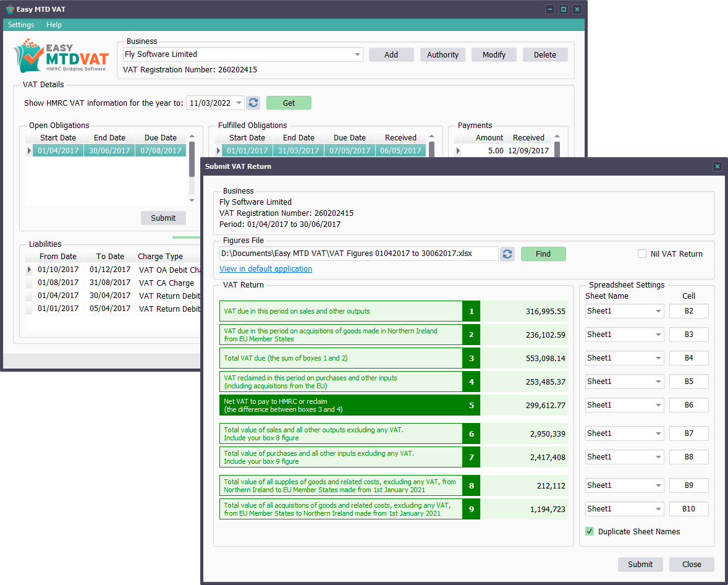728x585 pixels.
Task: Click the Close button in the dialog
Action: pos(692,564)
